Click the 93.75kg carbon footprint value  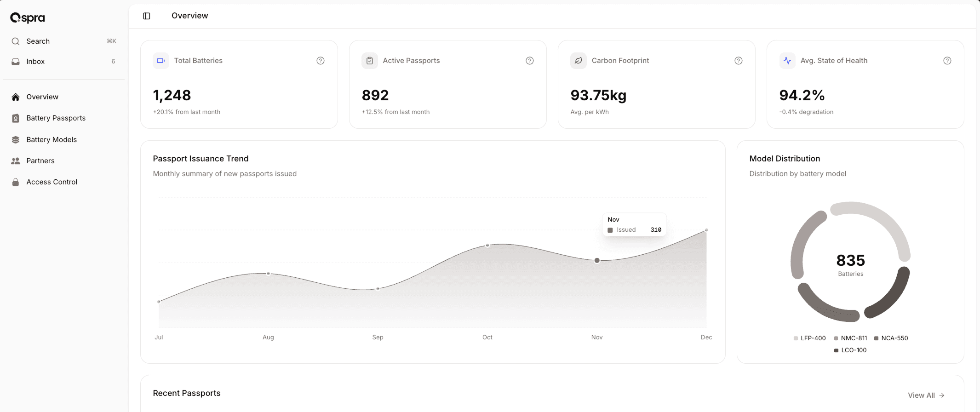tap(598, 95)
